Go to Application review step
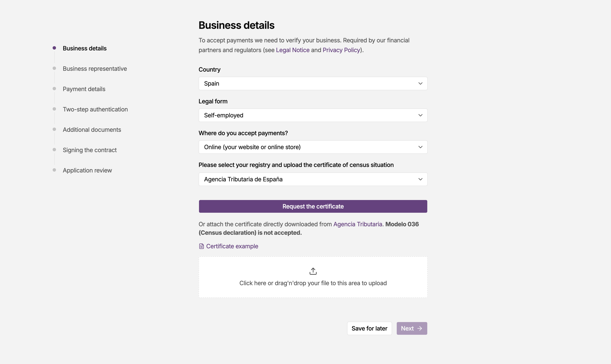The width and height of the screenshot is (611, 364). (x=87, y=171)
